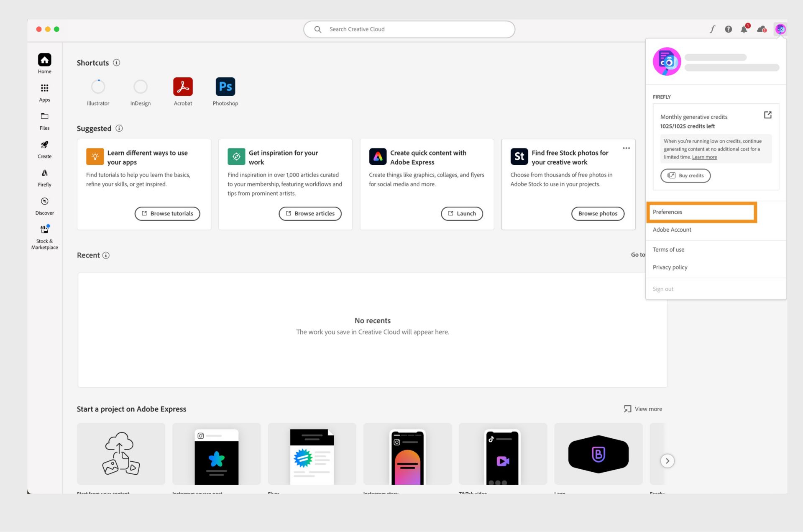803x532 pixels.
Task: Click Buy credits button
Action: click(685, 175)
